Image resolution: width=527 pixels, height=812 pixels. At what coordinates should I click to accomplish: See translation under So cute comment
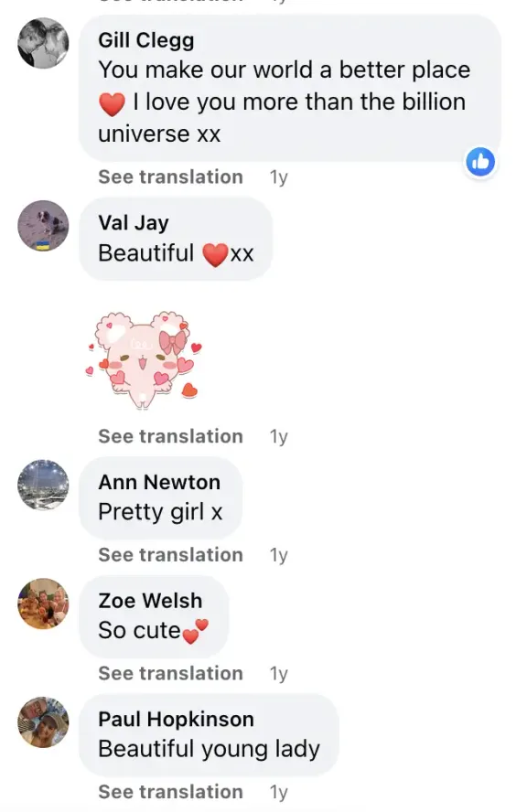(x=170, y=674)
